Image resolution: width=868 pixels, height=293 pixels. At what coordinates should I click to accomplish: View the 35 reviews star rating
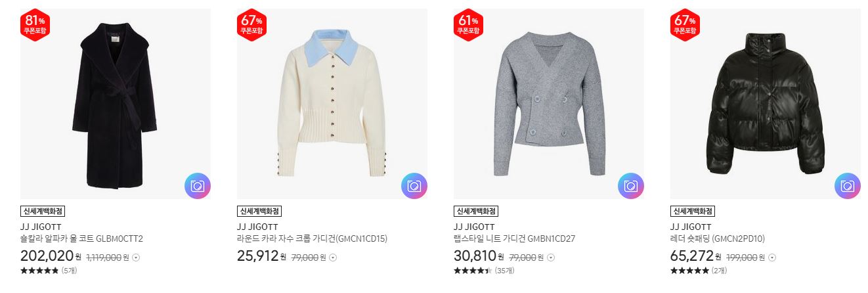point(484,271)
